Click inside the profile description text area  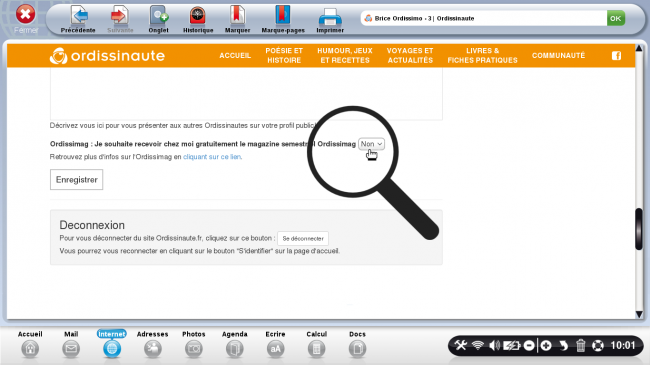(x=246, y=94)
